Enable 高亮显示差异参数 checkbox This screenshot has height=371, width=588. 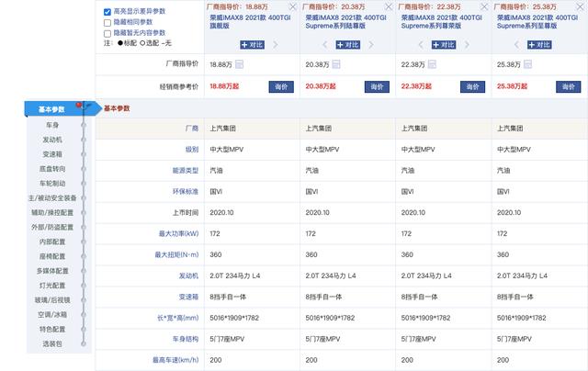pos(107,12)
